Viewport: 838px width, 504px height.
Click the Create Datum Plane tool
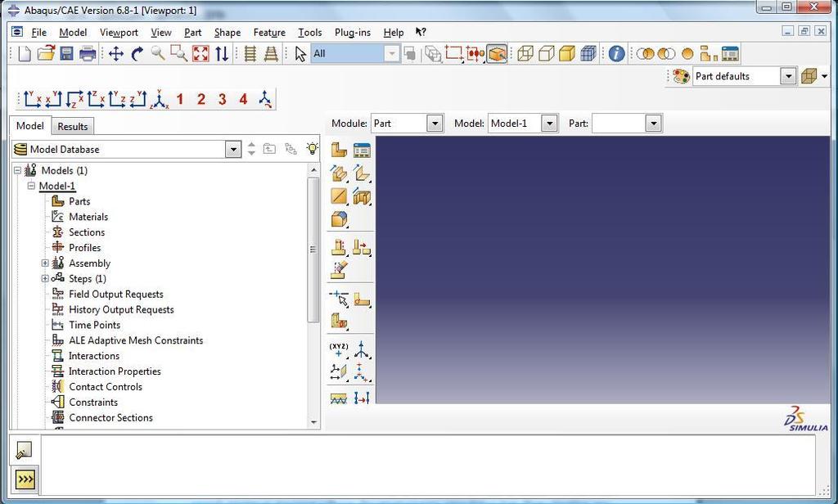coord(338,372)
